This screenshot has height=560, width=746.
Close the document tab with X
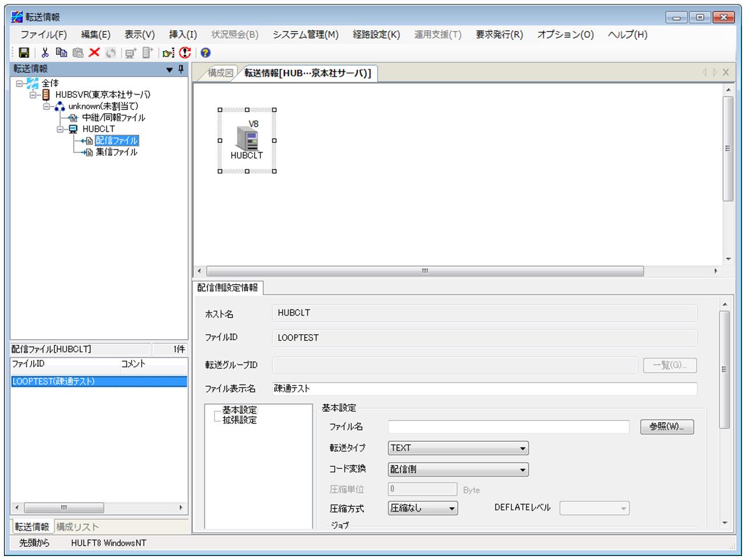(x=725, y=73)
